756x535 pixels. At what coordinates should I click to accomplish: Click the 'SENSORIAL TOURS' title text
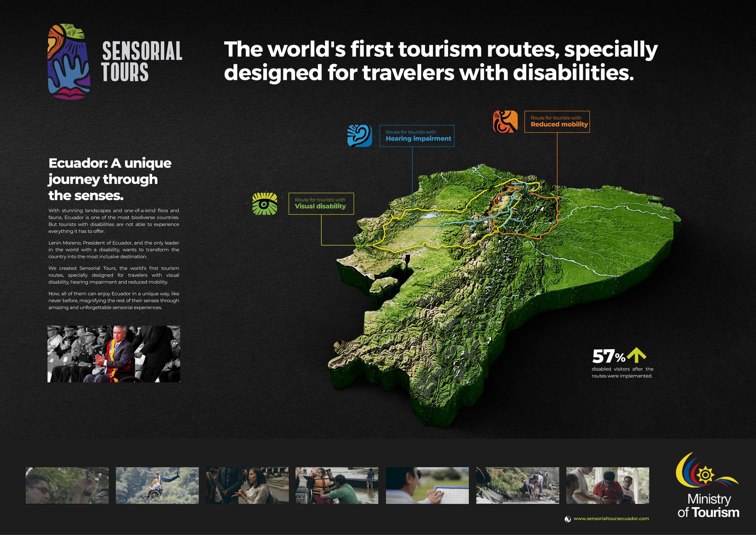(142, 62)
